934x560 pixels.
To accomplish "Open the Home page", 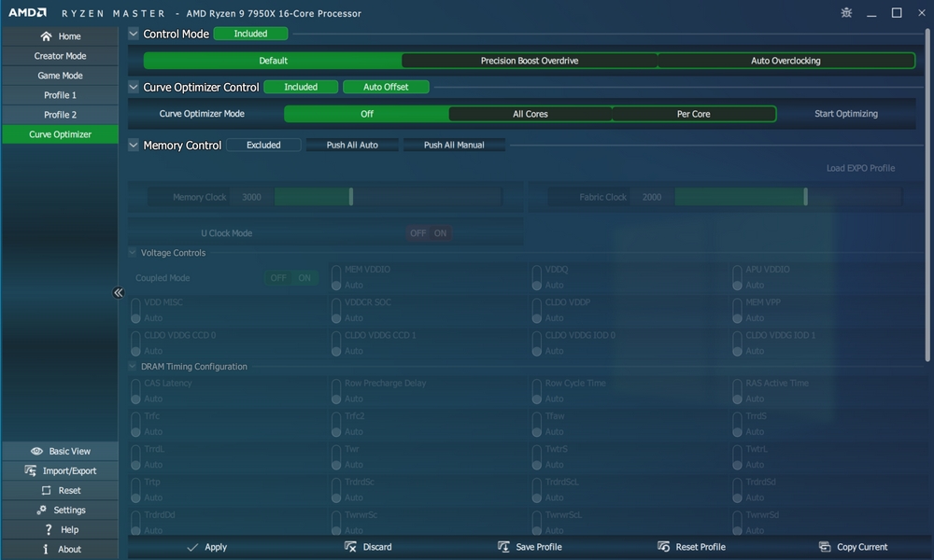I will click(60, 36).
